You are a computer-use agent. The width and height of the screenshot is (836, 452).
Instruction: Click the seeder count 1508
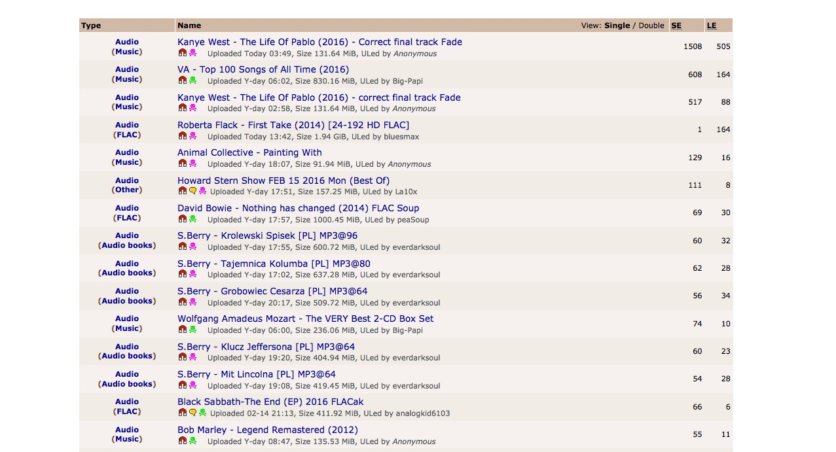coord(693,46)
